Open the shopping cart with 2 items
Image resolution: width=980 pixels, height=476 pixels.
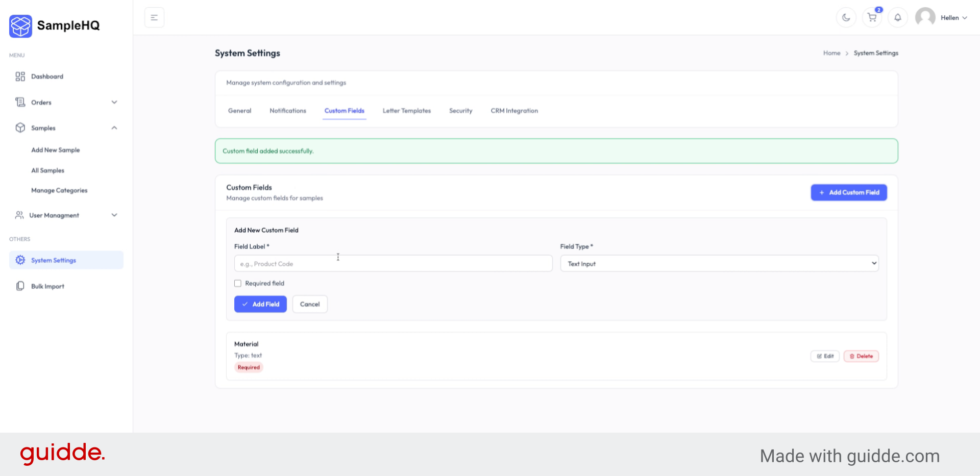tap(872, 17)
